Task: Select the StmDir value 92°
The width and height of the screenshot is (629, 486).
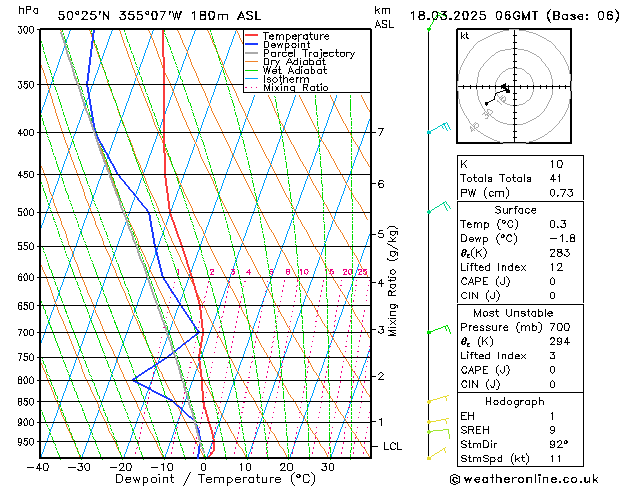Action: [559, 445]
